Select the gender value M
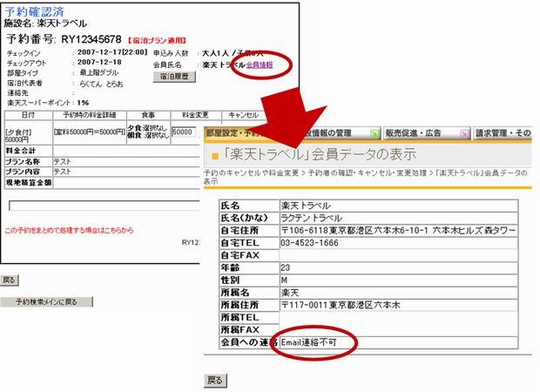The image size is (540, 392). (x=284, y=280)
